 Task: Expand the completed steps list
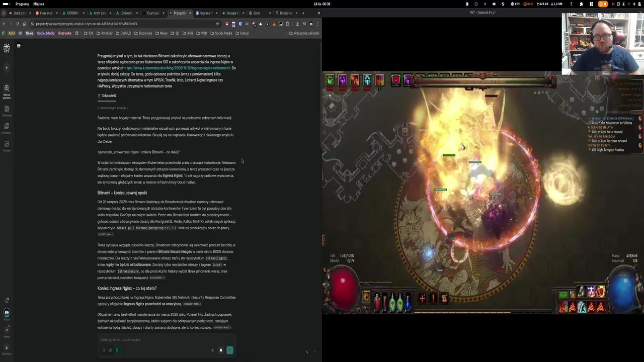tap(113, 108)
